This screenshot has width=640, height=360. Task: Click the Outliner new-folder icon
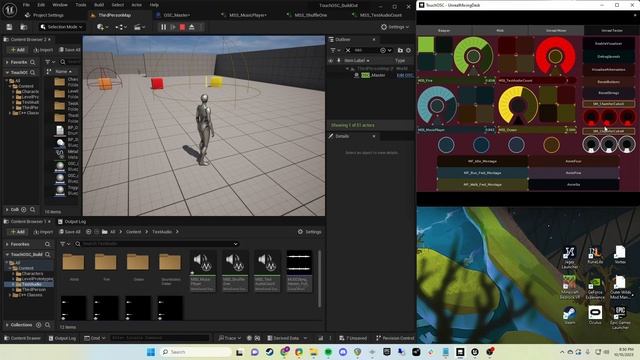pos(400,50)
